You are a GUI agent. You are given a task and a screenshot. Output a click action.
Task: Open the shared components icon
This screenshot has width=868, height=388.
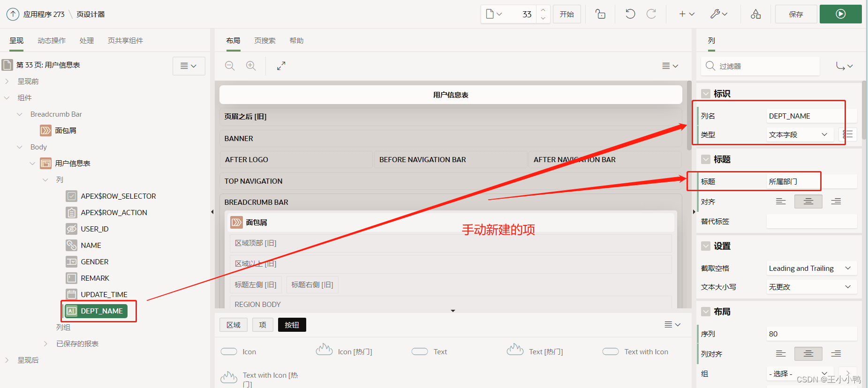coord(755,14)
